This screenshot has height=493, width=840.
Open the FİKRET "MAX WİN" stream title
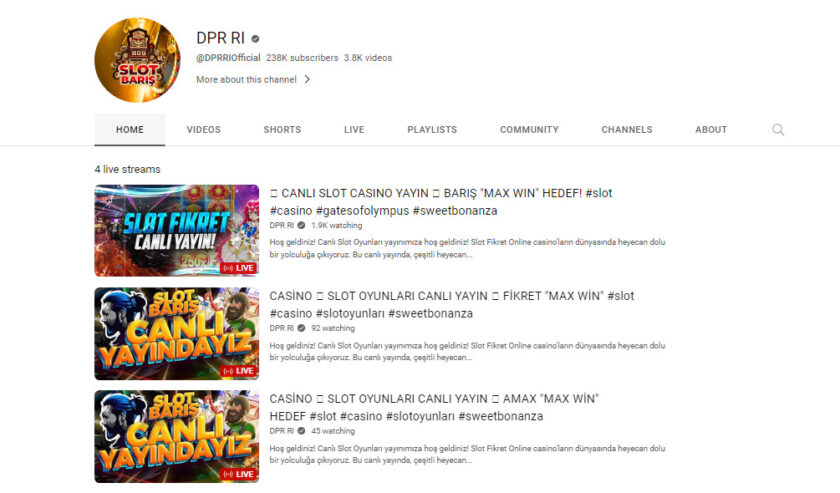point(452,304)
